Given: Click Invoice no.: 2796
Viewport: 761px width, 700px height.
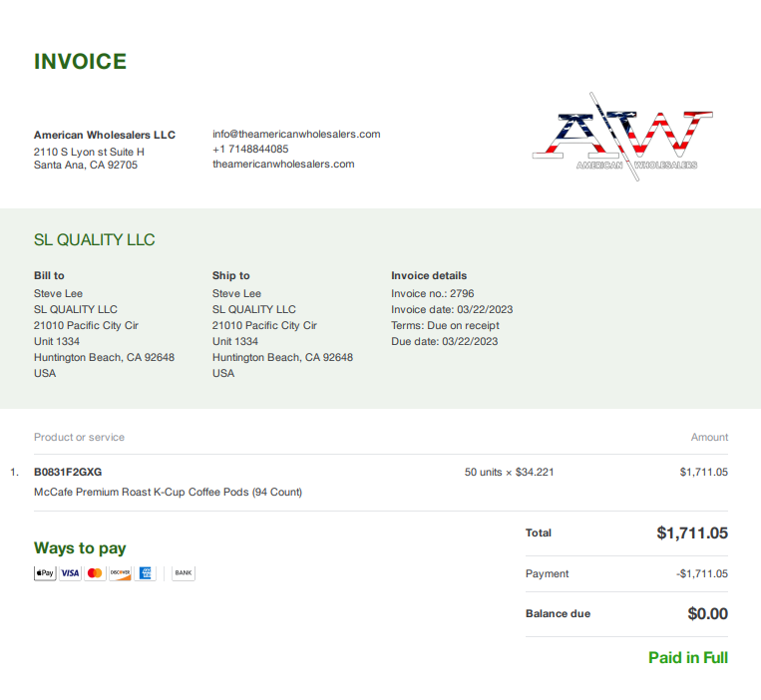Looking at the screenshot, I should click(433, 293).
